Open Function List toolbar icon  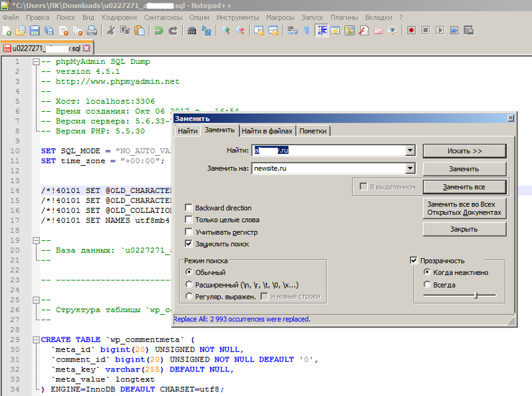coord(364,31)
